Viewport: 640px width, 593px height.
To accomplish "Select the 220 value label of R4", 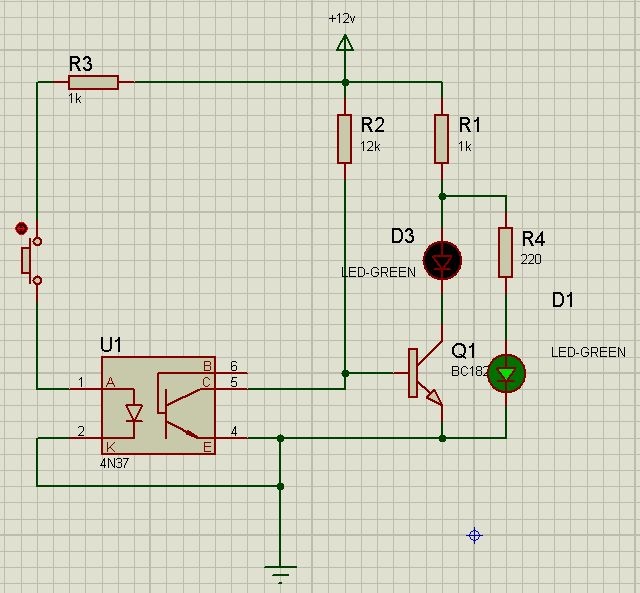I will [531, 259].
